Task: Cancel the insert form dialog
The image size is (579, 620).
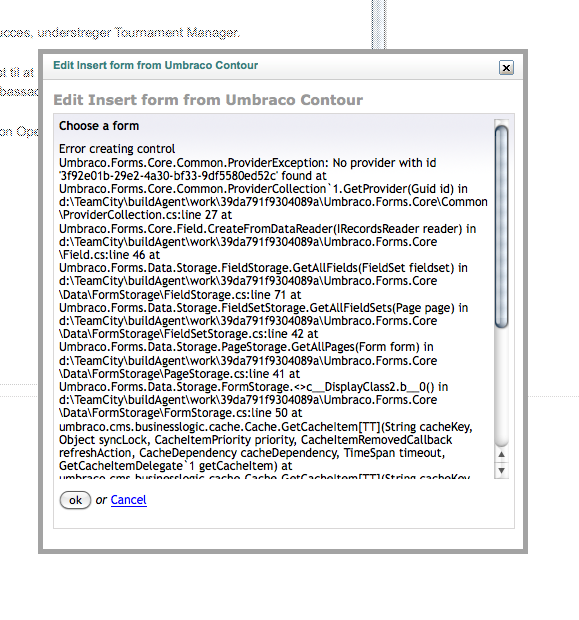Action: click(x=129, y=500)
